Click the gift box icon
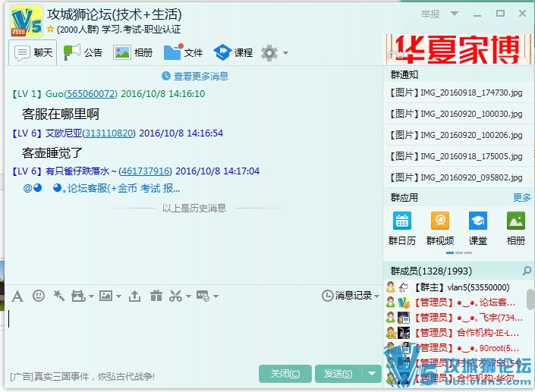The height and width of the screenshot is (392, 535). 156,296
